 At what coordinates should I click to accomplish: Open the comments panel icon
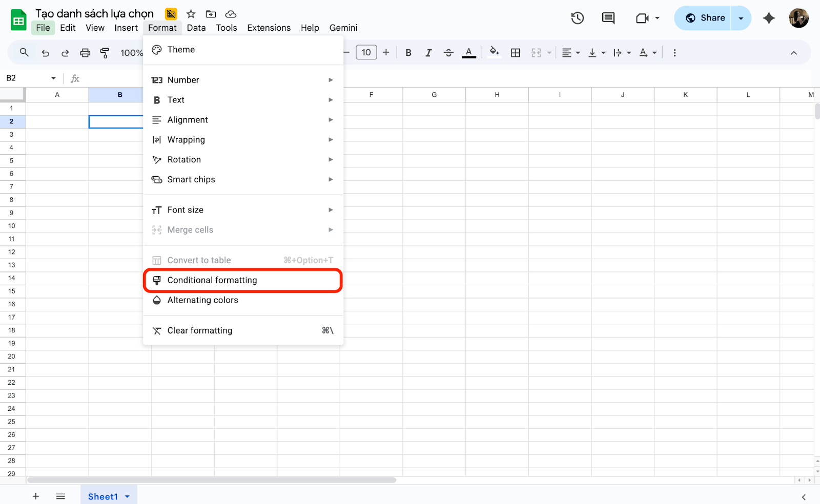pos(608,18)
